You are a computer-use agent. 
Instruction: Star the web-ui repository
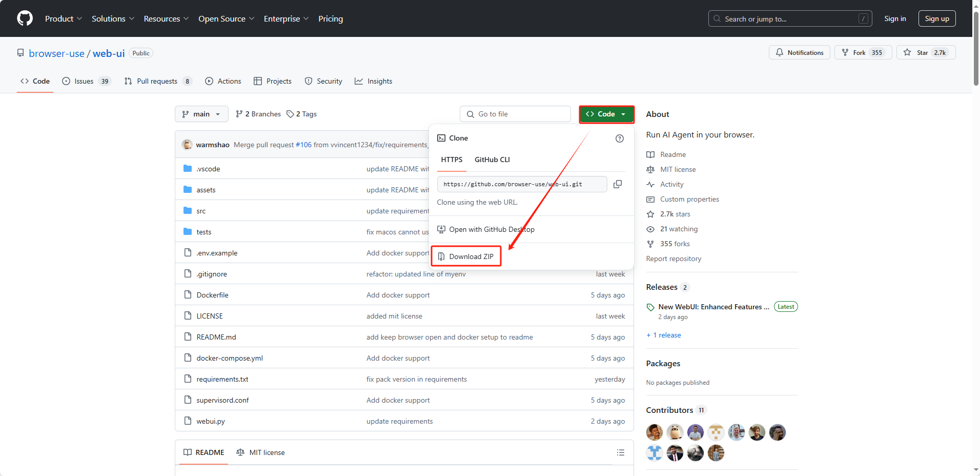pos(926,52)
